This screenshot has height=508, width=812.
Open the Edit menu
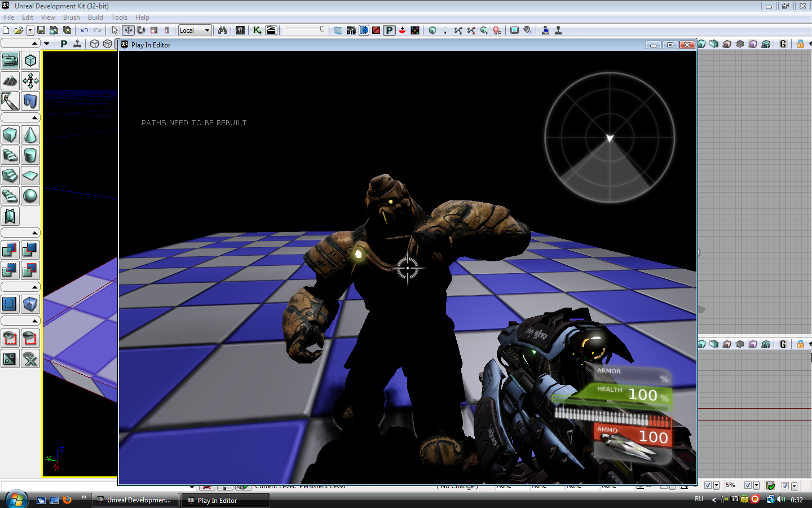pos(28,17)
